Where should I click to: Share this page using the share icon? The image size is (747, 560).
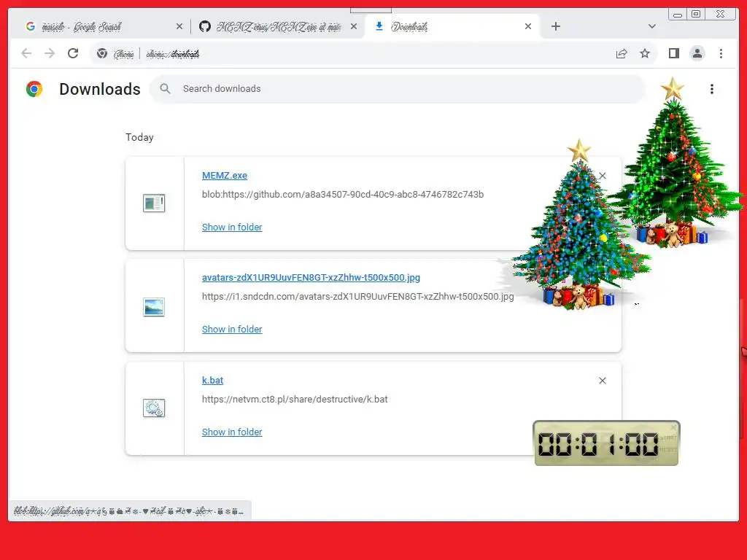point(622,54)
